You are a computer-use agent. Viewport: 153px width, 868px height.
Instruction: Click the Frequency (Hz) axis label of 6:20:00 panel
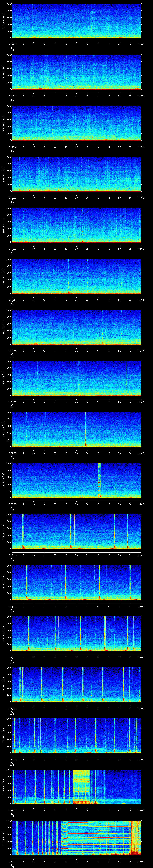click(x=3, y=378)
